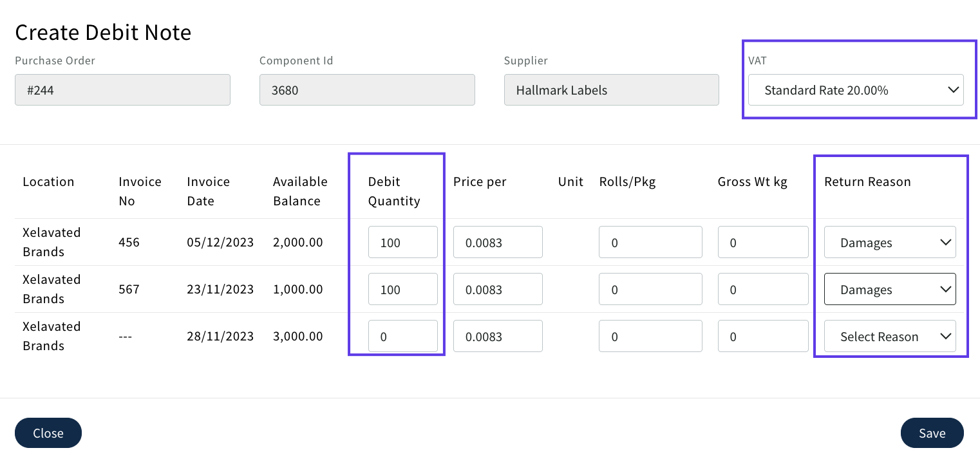
Task: Click Rolls/Pkg field for invoice 456
Action: click(x=650, y=243)
